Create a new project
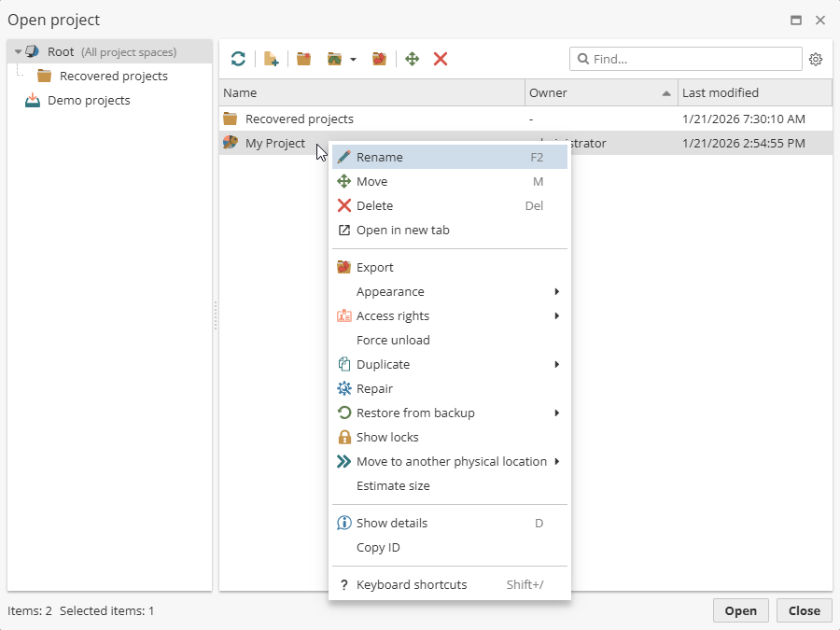Image resolution: width=840 pixels, height=630 pixels. (x=271, y=59)
